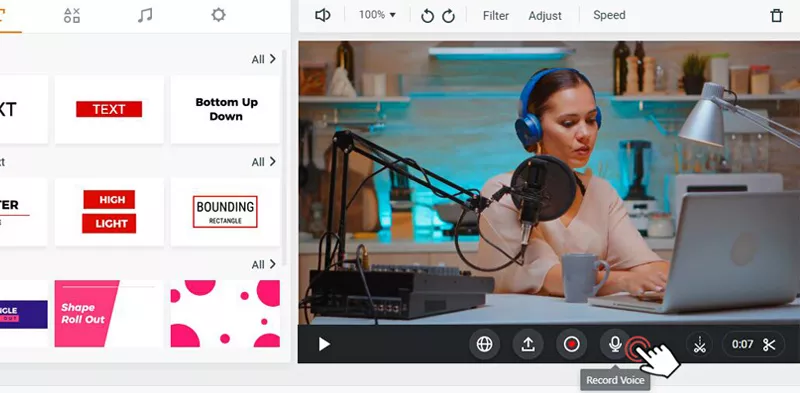The width and height of the screenshot is (800, 393).
Task: Open the Elements shapes tab
Action: point(72,15)
